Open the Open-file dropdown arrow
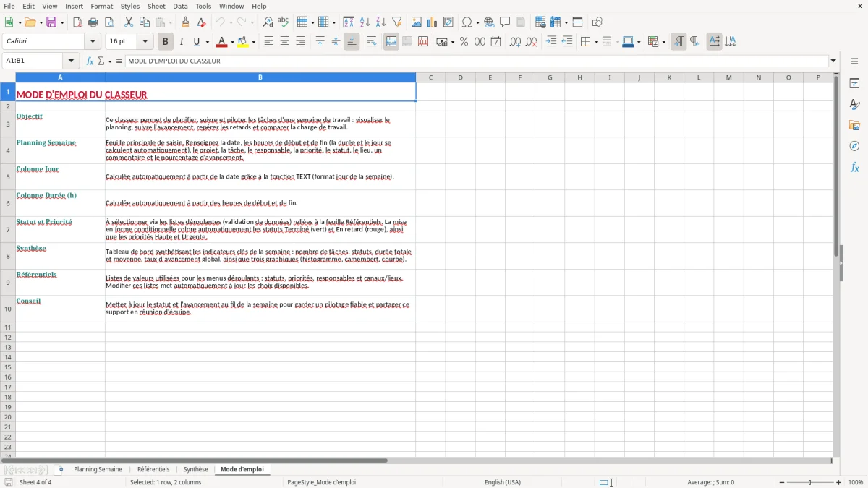Screen dimensions: 868x488 (41, 22)
